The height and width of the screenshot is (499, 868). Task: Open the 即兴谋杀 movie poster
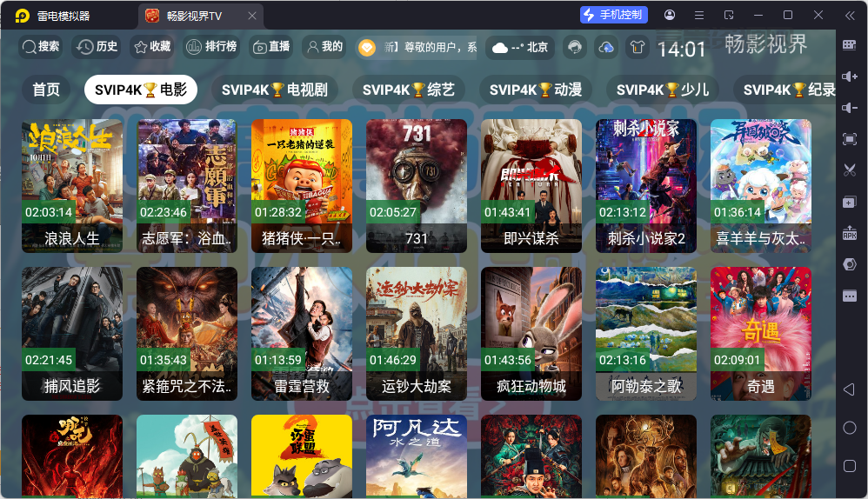click(x=531, y=186)
